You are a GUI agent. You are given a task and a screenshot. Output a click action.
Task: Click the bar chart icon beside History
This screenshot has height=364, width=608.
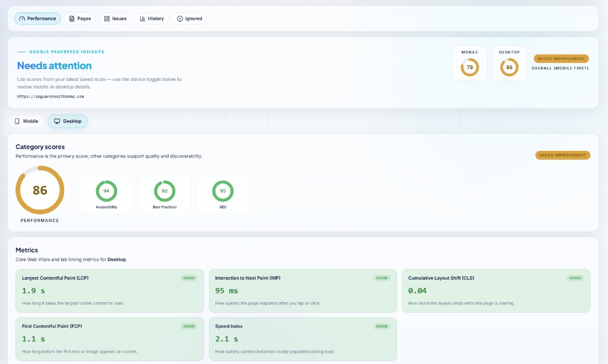[142, 18]
